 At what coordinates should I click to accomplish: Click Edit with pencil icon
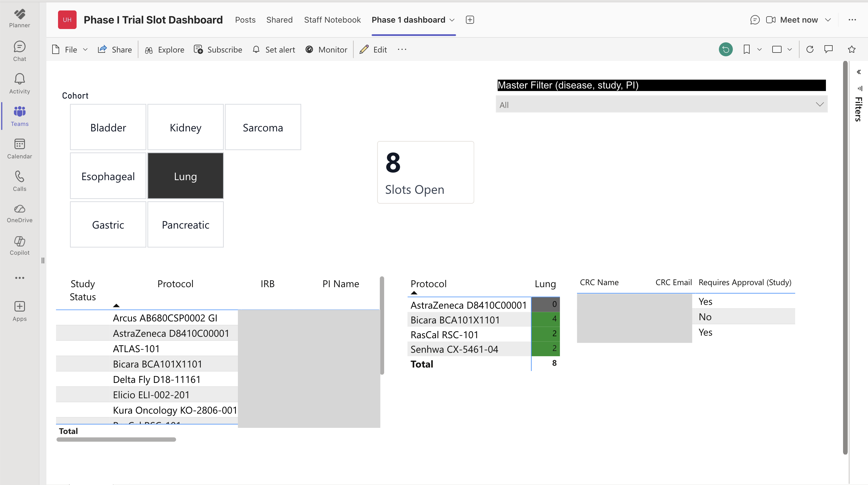click(x=373, y=50)
